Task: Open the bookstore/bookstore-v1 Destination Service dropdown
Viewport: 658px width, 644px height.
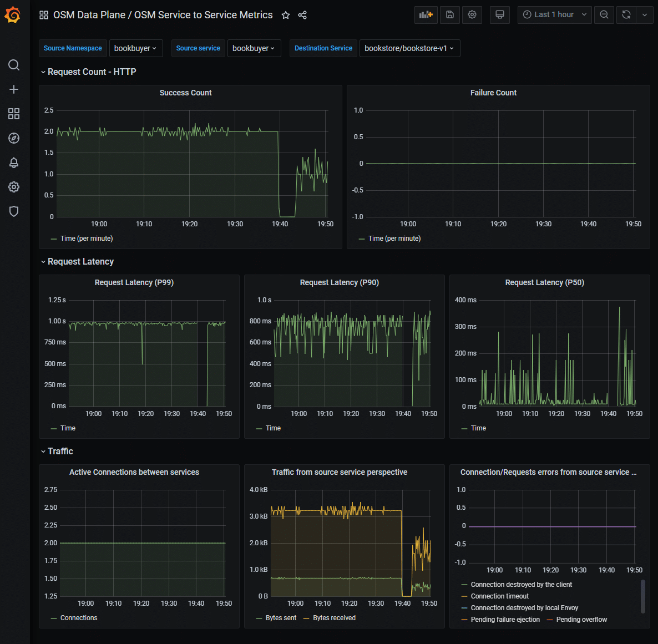Action: tap(409, 48)
